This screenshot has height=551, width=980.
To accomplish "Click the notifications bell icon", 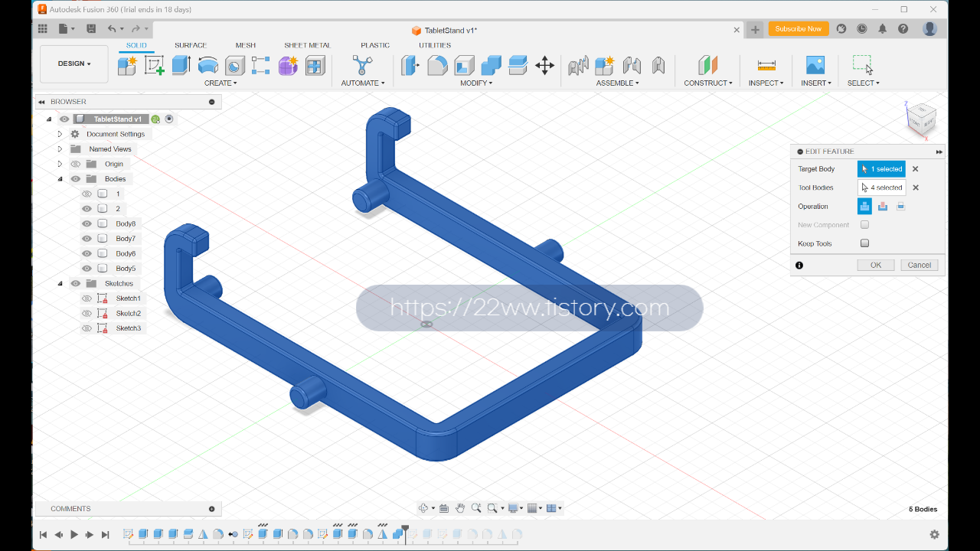I will pyautogui.click(x=882, y=29).
